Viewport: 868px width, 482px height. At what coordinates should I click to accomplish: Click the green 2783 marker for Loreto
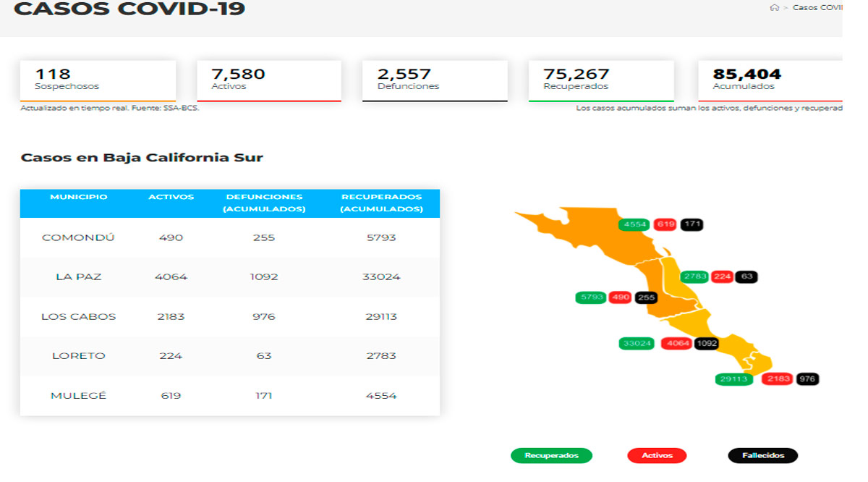tap(696, 276)
